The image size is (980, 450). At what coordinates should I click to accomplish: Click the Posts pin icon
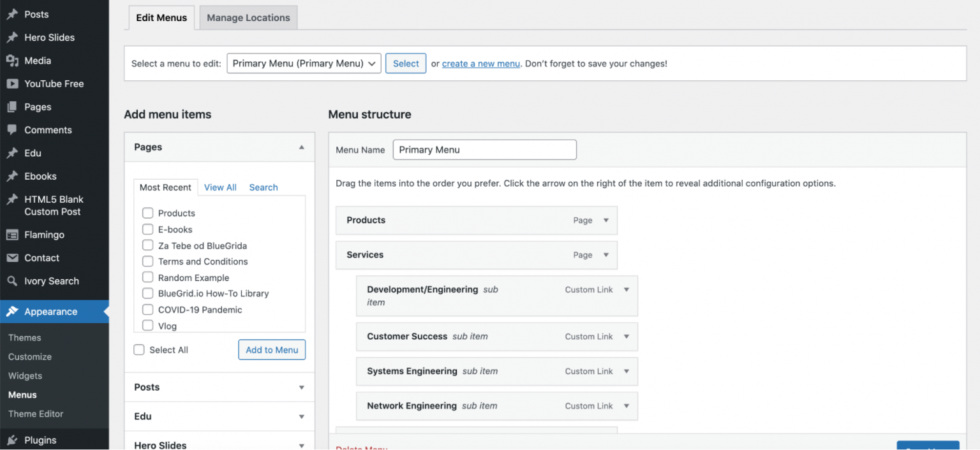click(x=11, y=14)
